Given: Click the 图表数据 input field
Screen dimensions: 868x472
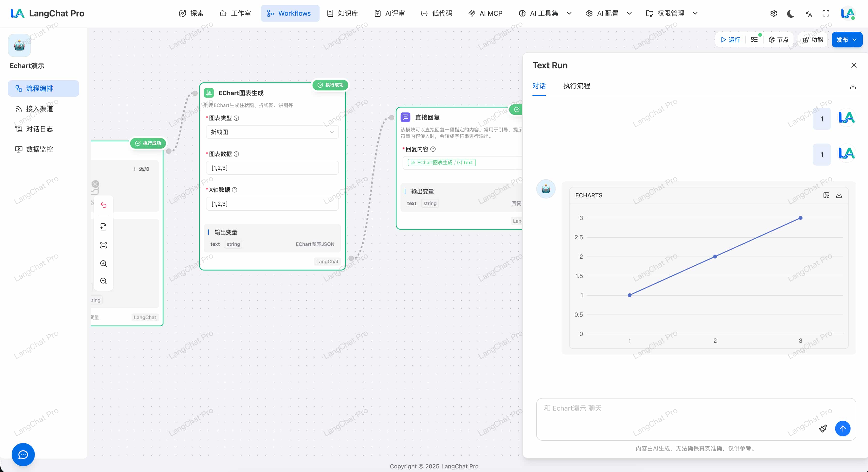Looking at the screenshot, I should 272,168.
